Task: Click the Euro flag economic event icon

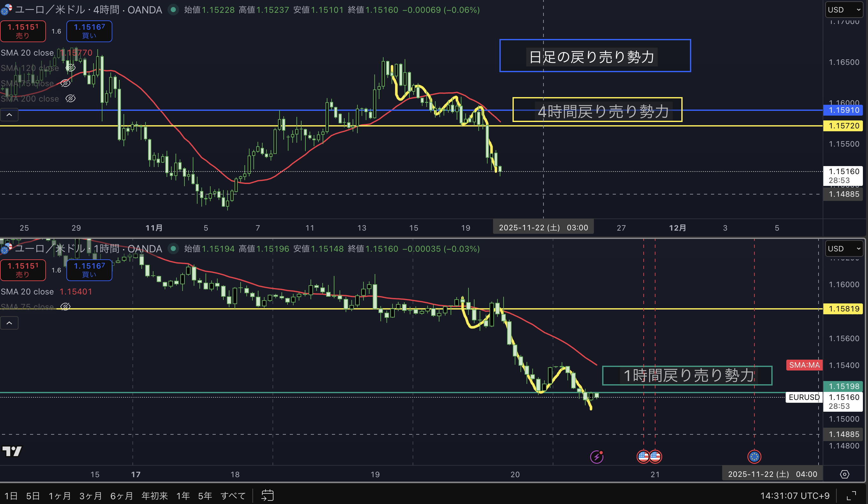Action: click(x=754, y=457)
